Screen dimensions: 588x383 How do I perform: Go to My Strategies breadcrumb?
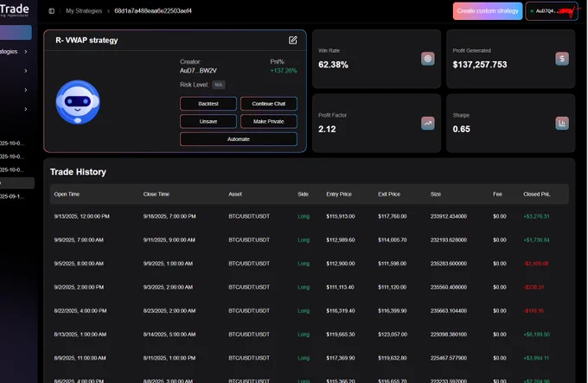click(x=84, y=11)
